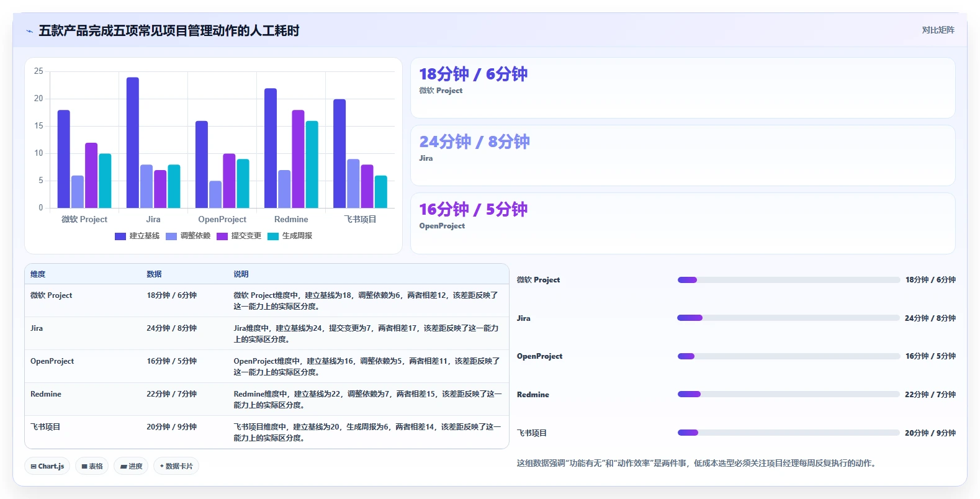
Task: Toggle the 提交变更 legend swatch
Action: (x=222, y=236)
